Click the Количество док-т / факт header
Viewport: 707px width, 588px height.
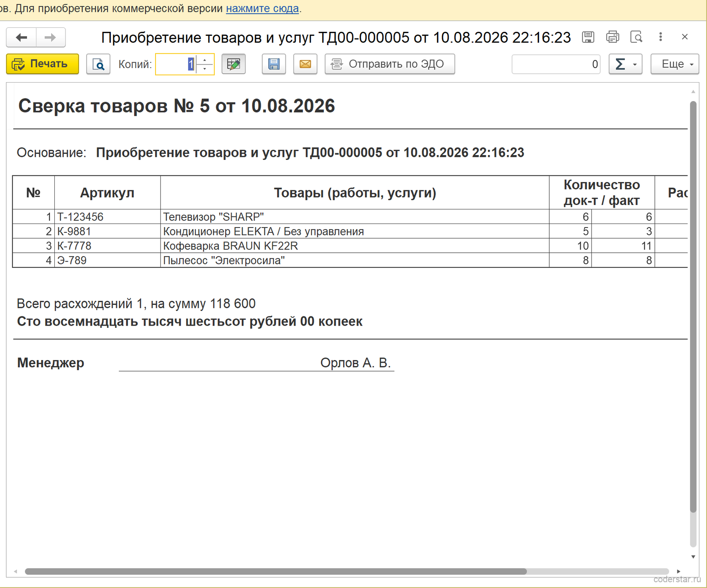coord(602,193)
